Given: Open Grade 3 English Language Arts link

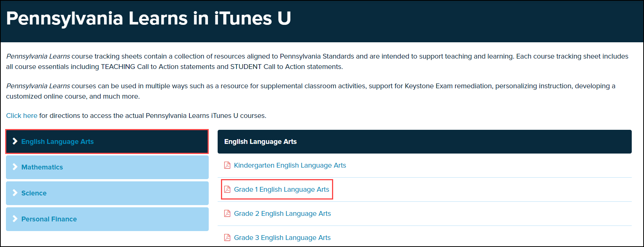Looking at the screenshot, I should (x=282, y=238).
